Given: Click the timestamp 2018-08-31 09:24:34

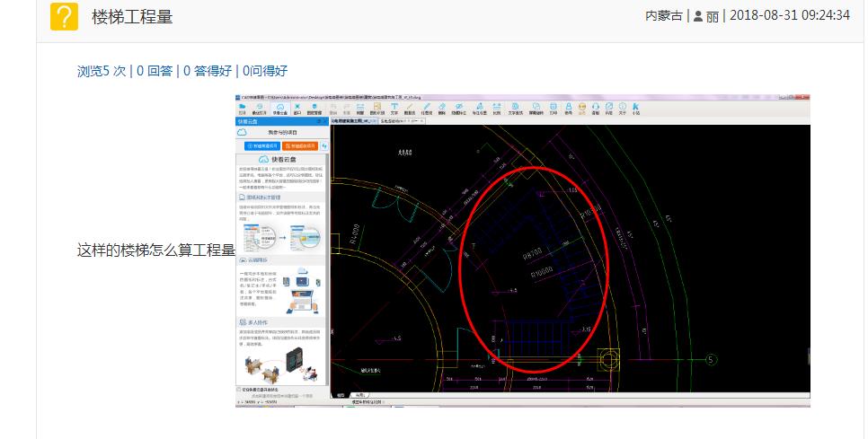Looking at the screenshot, I should (790, 15).
